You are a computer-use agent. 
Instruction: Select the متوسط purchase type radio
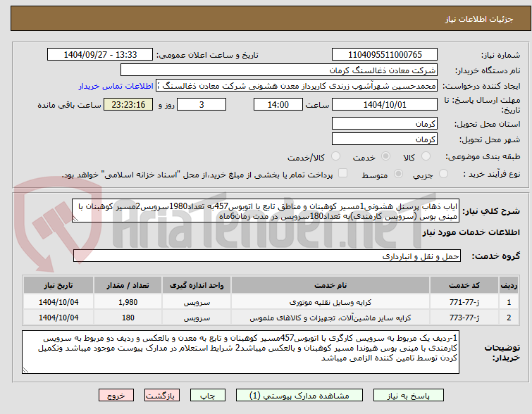[x=398, y=174]
